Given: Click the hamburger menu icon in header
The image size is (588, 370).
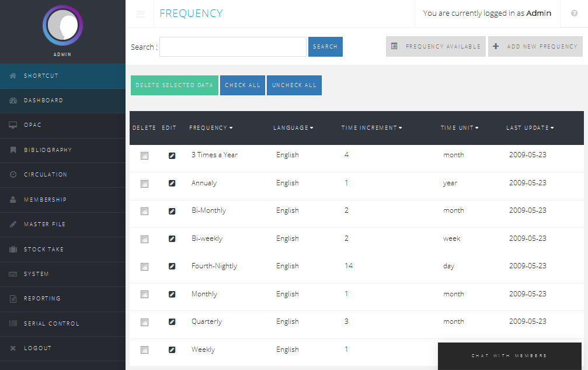Looking at the screenshot, I should coord(140,14).
